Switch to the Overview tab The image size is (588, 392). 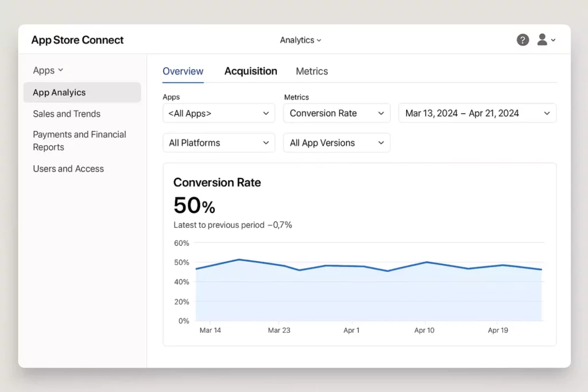[183, 71]
